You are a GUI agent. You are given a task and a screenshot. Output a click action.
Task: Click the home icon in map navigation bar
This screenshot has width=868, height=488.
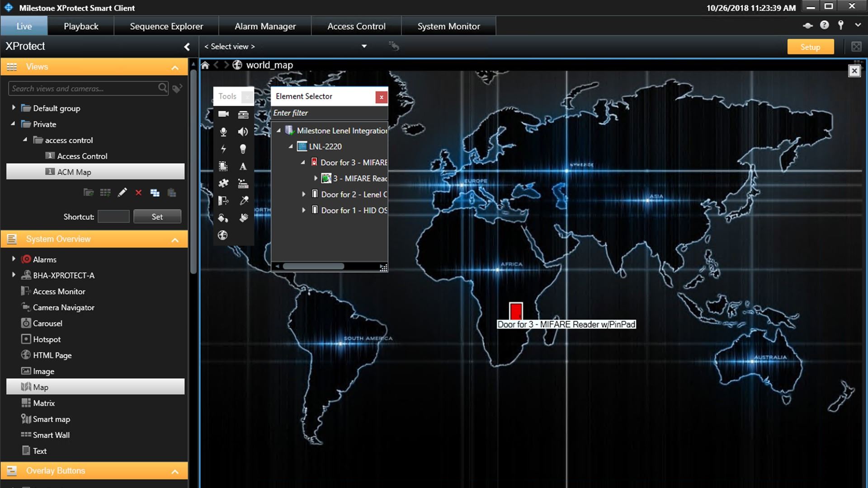[x=205, y=65]
